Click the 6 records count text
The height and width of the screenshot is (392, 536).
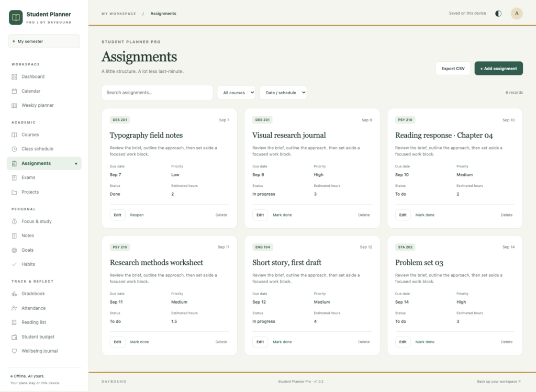514,93
